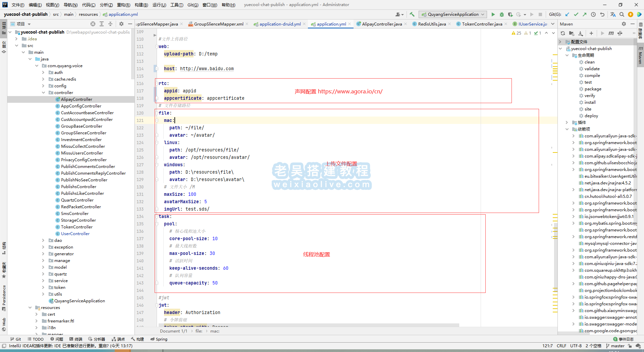Image resolution: width=644 pixels, height=352 pixels.
Task: Switch to the RedisUtils.java tab
Action: 432,24
